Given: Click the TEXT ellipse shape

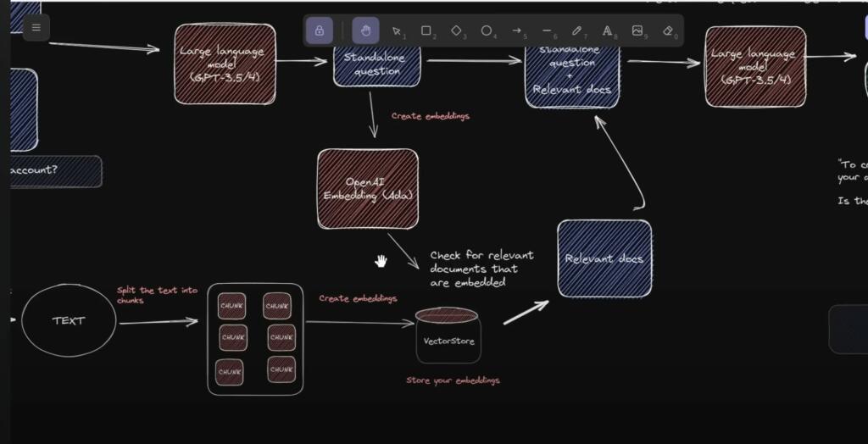Looking at the screenshot, I should coord(69,320).
